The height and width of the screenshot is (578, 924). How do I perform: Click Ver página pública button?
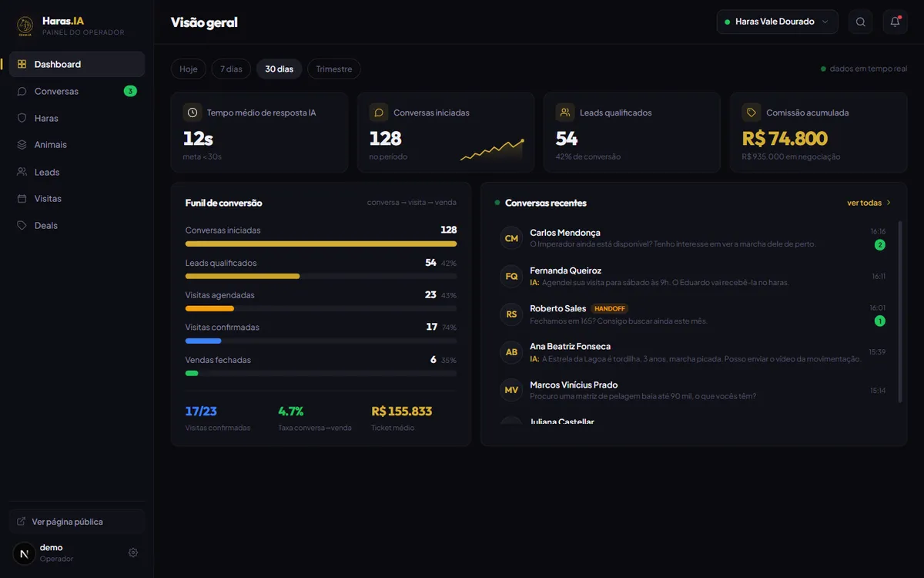point(77,522)
